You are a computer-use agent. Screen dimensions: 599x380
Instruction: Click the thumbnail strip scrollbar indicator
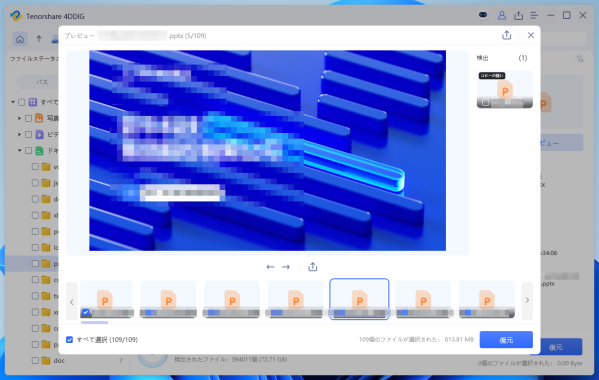click(x=94, y=322)
